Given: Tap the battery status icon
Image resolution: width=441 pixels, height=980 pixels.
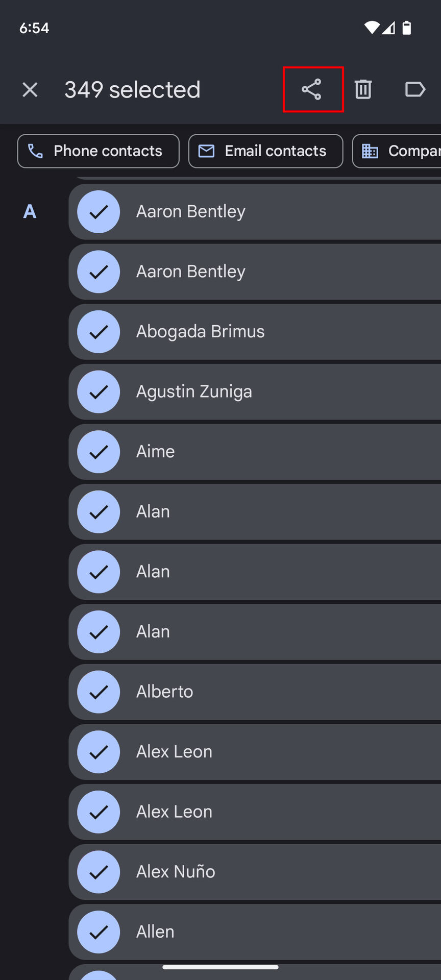Looking at the screenshot, I should (406, 28).
